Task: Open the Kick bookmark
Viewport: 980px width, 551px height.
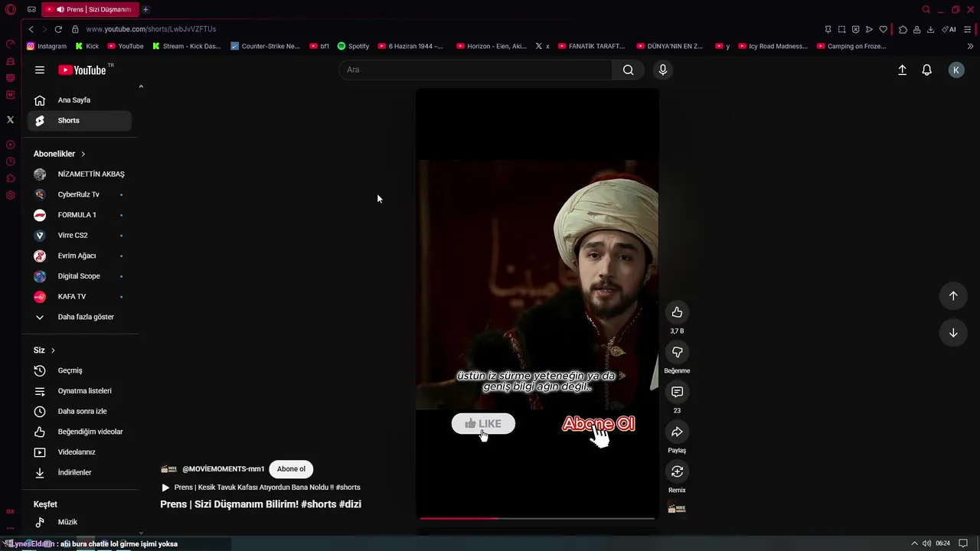Action: (87, 46)
